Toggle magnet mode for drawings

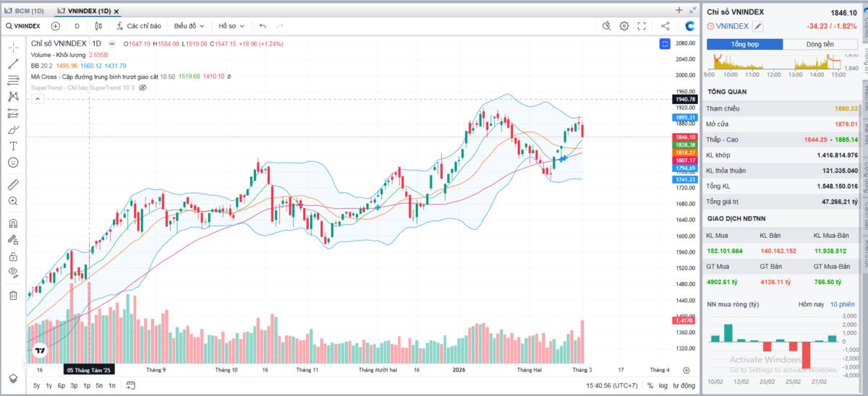point(13,223)
